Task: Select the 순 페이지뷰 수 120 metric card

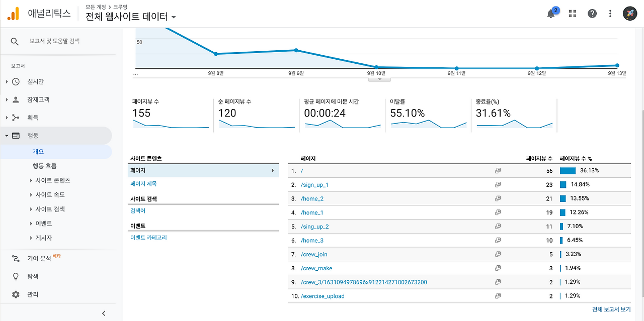Action: pyautogui.click(x=257, y=115)
